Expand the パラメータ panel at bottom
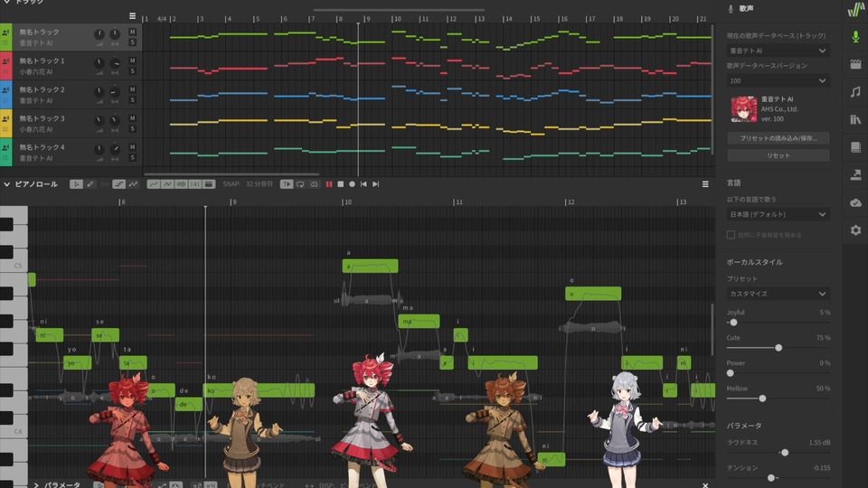Image resolution: width=868 pixels, height=488 pixels. pyautogui.click(x=36, y=484)
